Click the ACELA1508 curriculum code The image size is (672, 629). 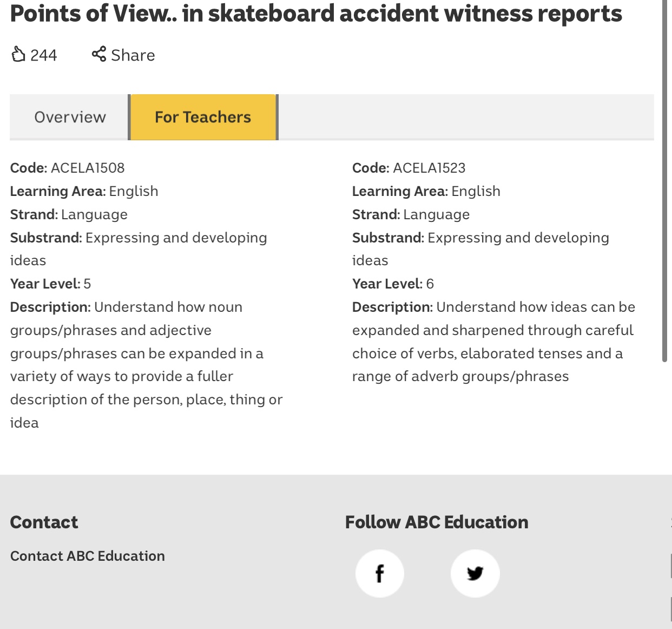coord(88,168)
